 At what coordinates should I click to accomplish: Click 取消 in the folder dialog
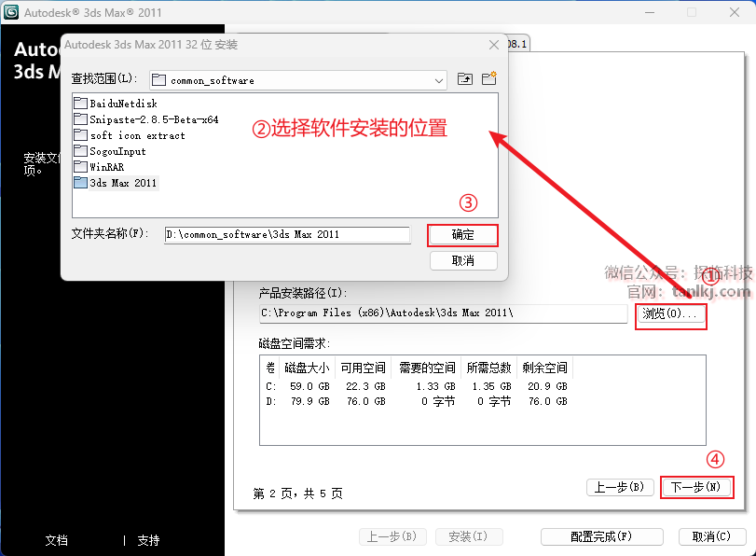(x=463, y=260)
